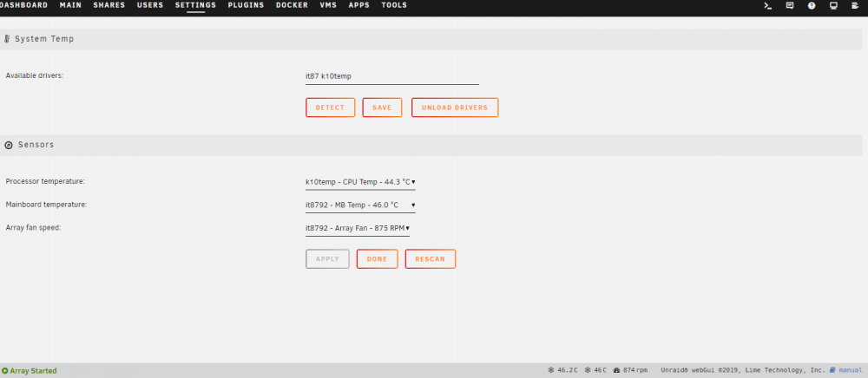Viewport: 868px width, 378px height.
Task: Open the Plugins menu
Action: click(x=246, y=5)
